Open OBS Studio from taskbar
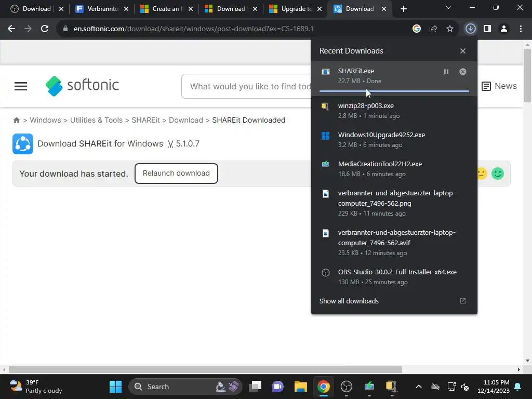 (x=347, y=387)
